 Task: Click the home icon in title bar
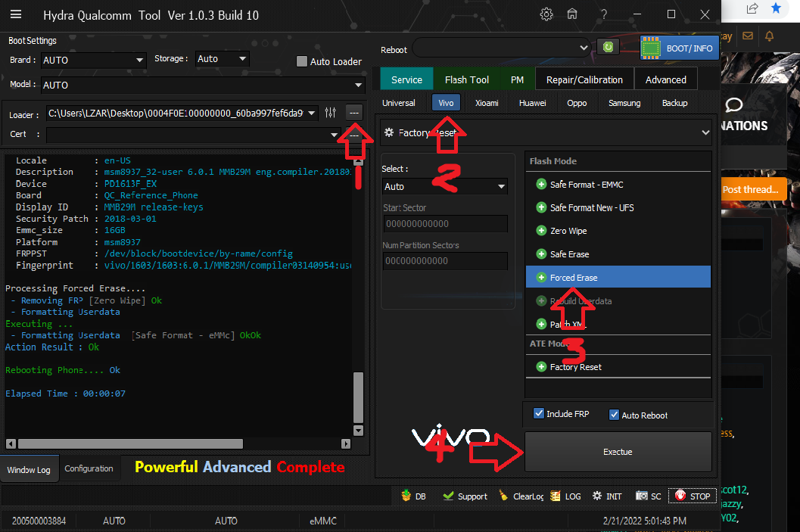(x=572, y=14)
